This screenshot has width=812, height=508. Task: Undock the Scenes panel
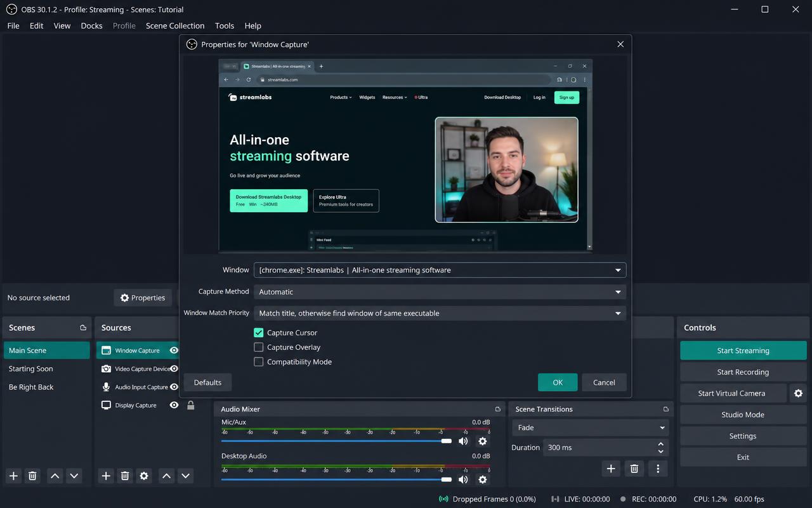click(83, 328)
